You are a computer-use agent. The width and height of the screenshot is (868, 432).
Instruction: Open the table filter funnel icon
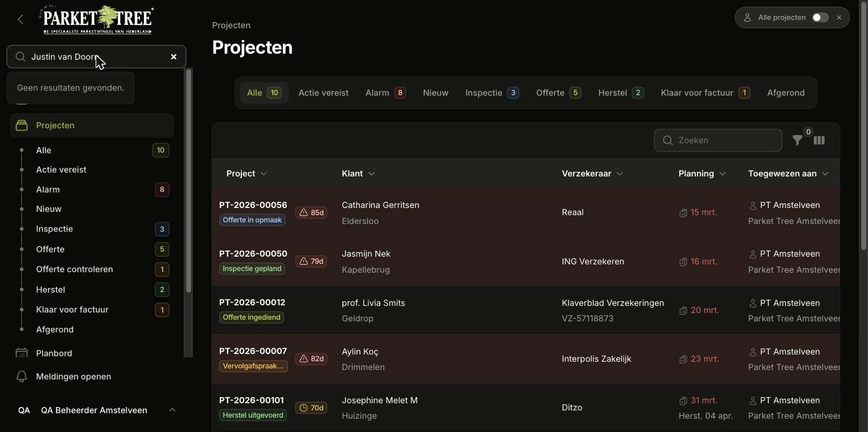797,140
